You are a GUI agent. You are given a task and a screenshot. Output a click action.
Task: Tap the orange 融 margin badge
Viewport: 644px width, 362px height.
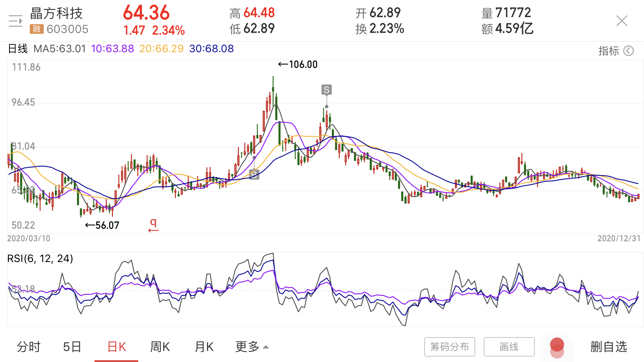36,29
